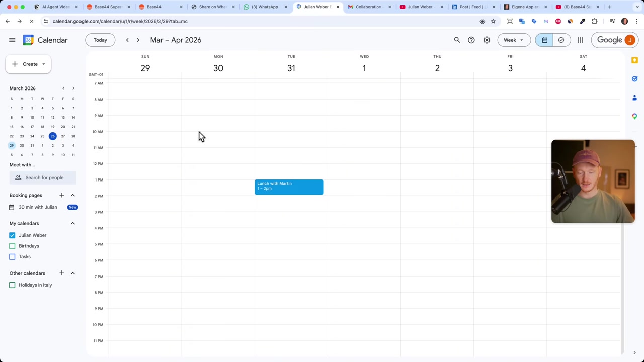The width and height of the screenshot is (644, 362).
Task: Switch to the Ai Agent Video tab
Action: [x=55, y=7]
